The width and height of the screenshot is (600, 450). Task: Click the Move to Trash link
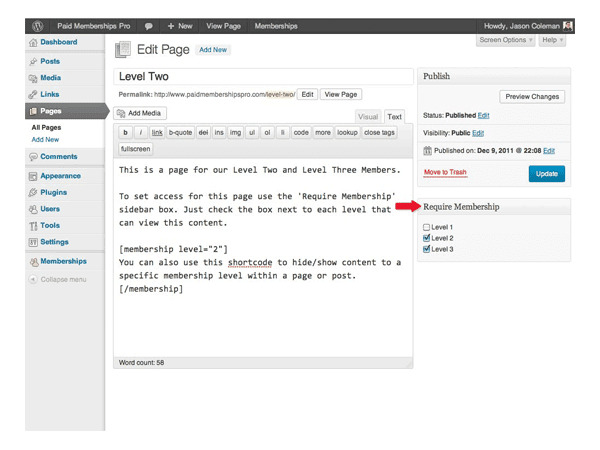tap(445, 172)
